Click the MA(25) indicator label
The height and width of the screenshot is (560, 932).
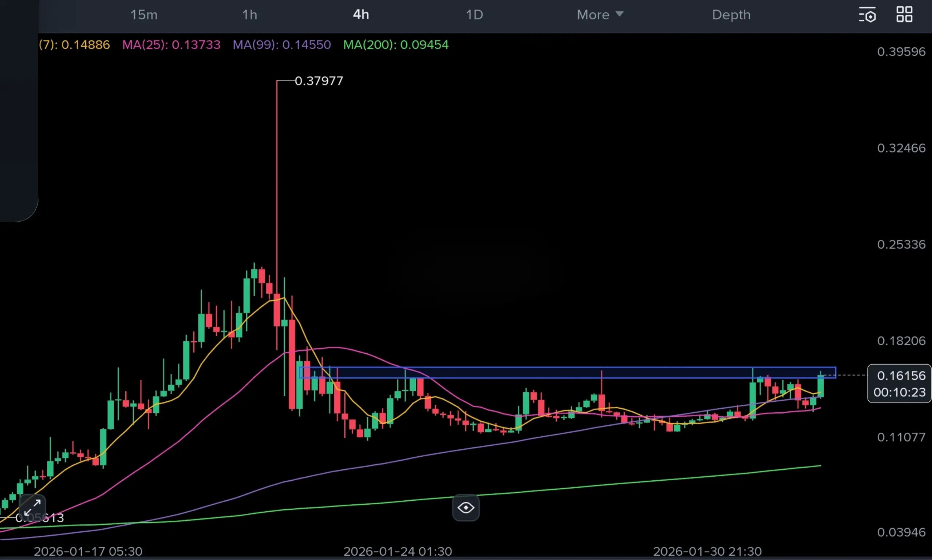point(171,44)
